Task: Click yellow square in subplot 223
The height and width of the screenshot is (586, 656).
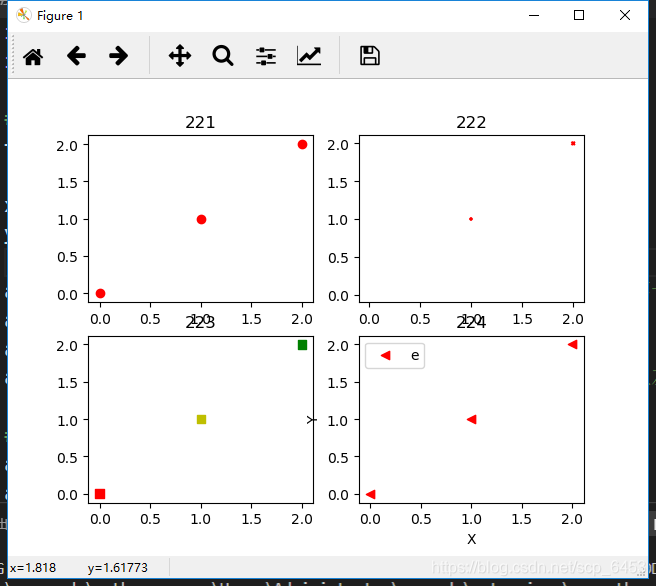Action: [x=201, y=420]
